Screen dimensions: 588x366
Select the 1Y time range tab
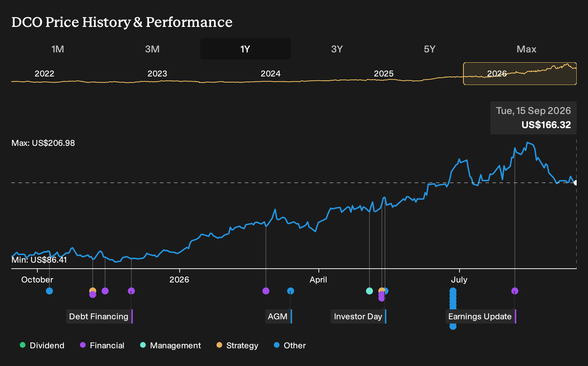click(x=246, y=49)
